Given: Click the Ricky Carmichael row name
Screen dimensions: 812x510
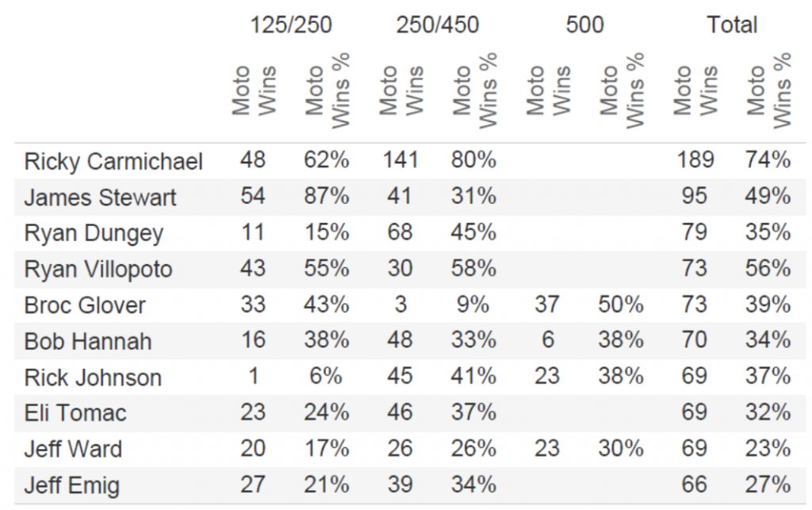Looking at the screenshot, I should pos(113,162).
